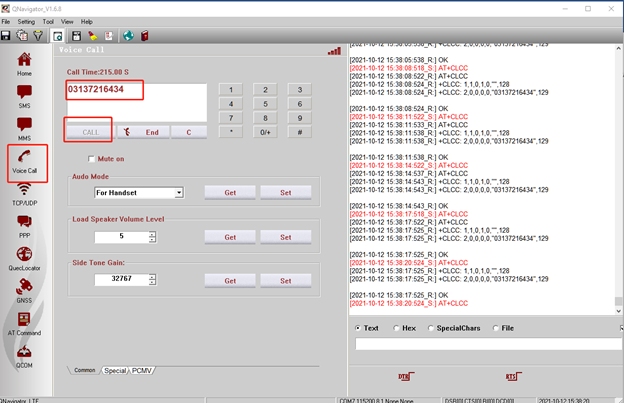Screen dimensions: 624x403
Task: Select the SpecialChars radio button
Action: (432, 328)
